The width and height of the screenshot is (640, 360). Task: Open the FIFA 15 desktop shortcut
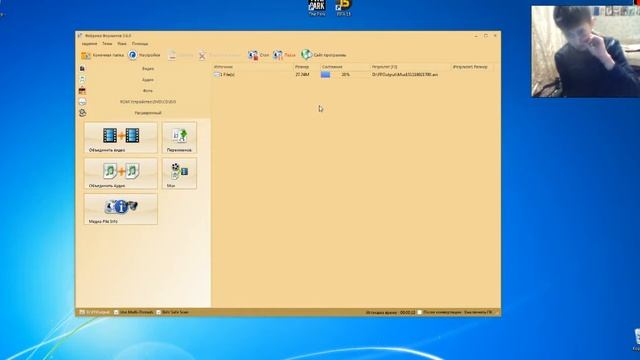tap(343, 8)
